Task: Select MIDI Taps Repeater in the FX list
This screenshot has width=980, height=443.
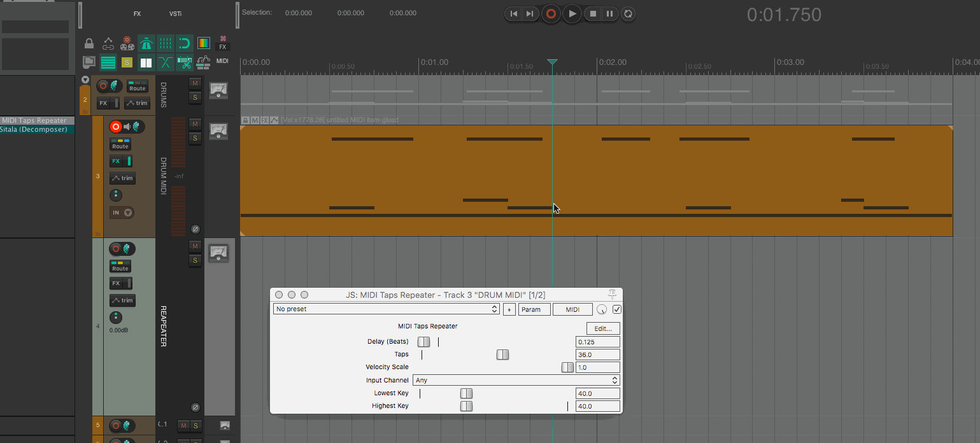Action: (34, 121)
